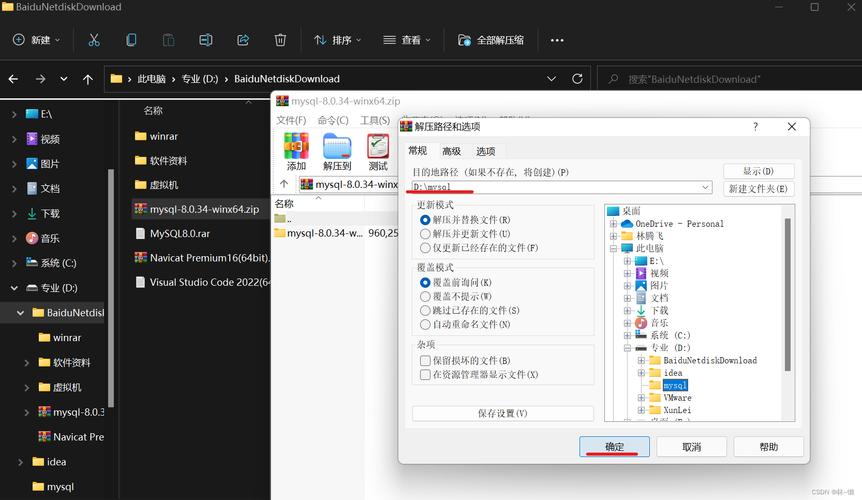Select 跳过已存在的文件(S) radio
The image size is (862, 500).
[425, 310]
